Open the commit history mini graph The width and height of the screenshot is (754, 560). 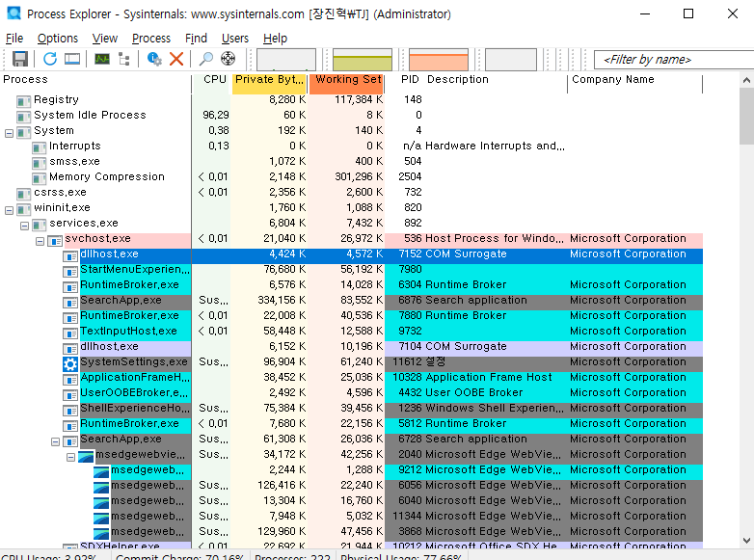[x=363, y=60]
